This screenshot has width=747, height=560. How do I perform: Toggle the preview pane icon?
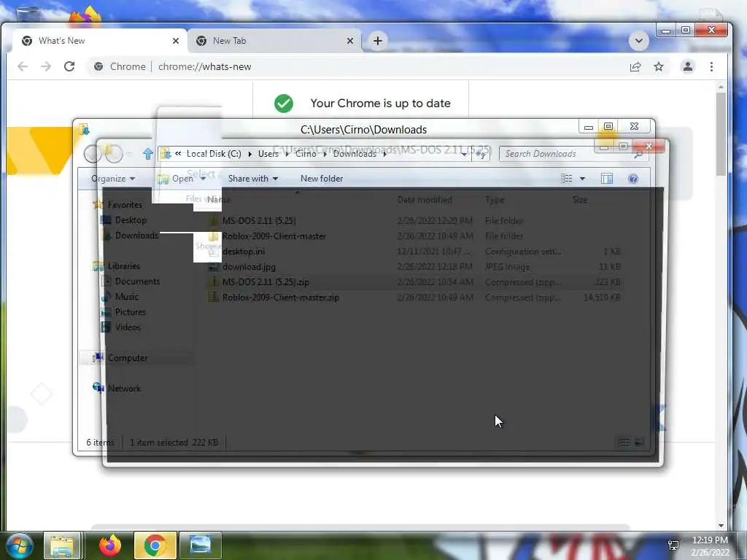point(606,179)
